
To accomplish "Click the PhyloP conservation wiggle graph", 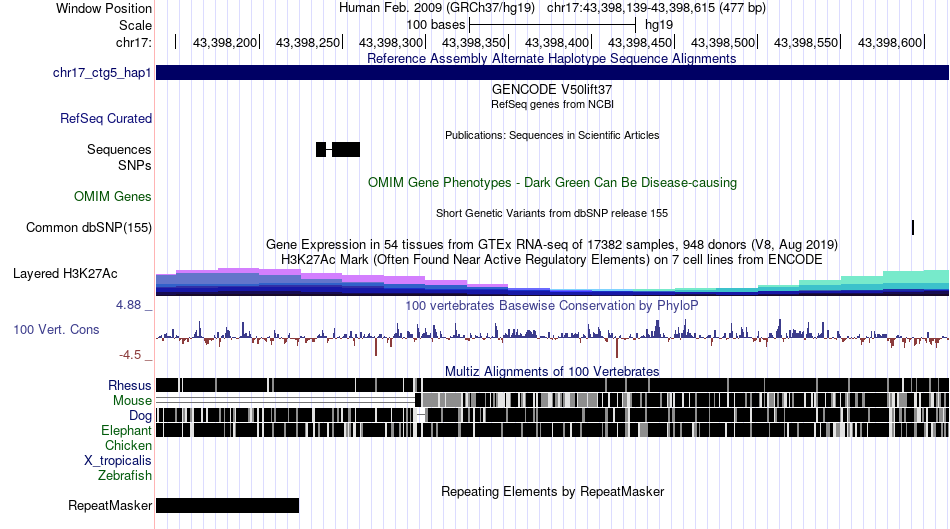I will point(552,337).
